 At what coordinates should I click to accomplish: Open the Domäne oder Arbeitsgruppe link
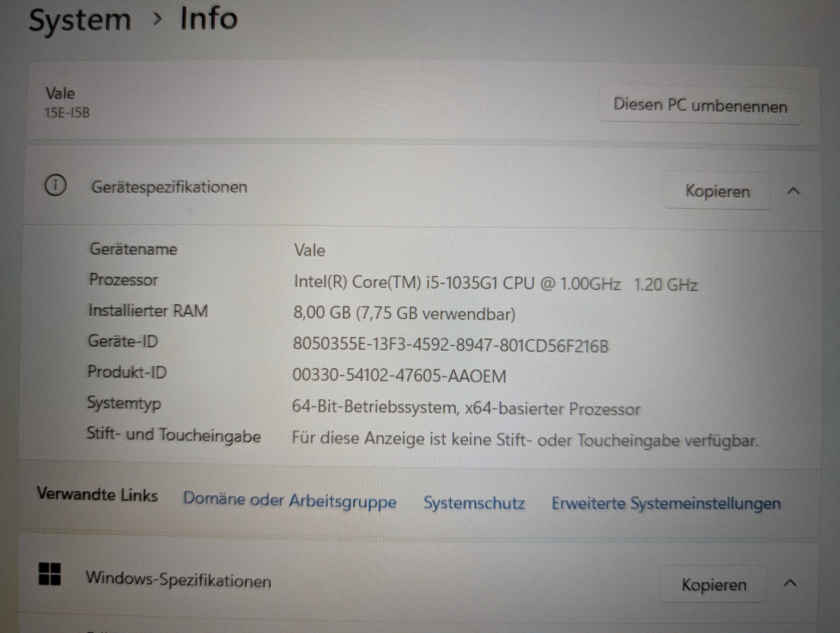click(x=290, y=500)
